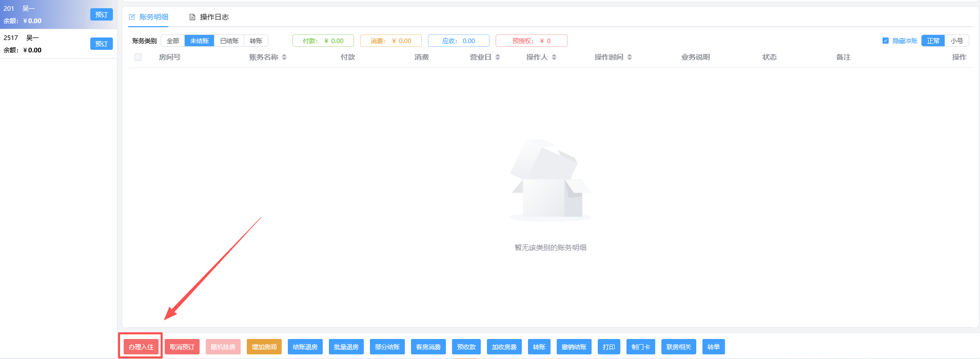Image resolution: width=980 pixels, height=359 pixels.
Task: Click the 备注 column header
Action: tap(844, 57)
